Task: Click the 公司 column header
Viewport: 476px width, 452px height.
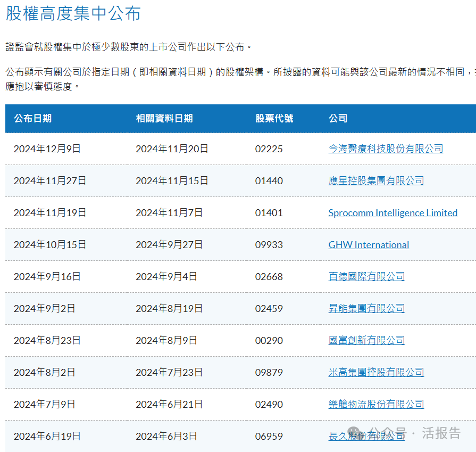Action: click(x=338, y=118)
